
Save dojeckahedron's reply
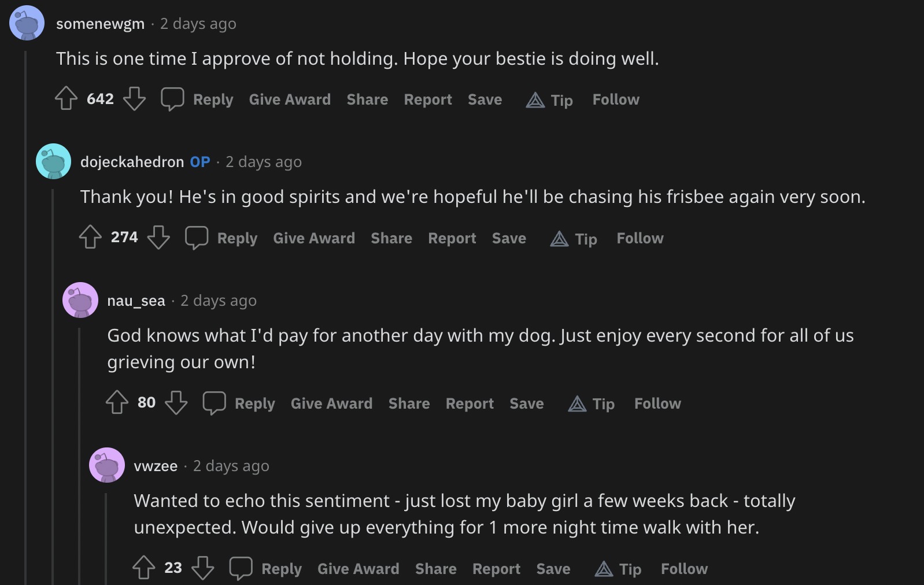click(509, 238)
